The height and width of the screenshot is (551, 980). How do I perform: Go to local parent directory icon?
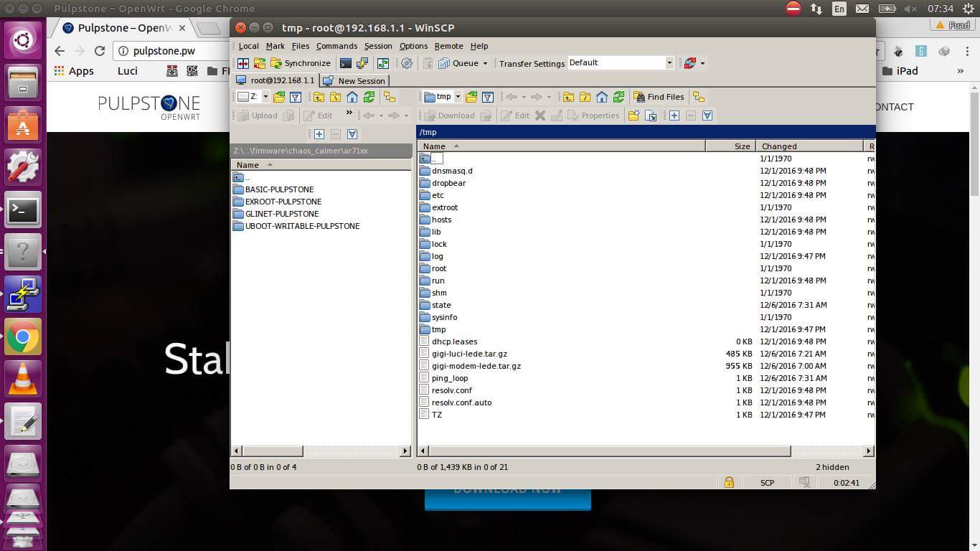pos(319,97)
